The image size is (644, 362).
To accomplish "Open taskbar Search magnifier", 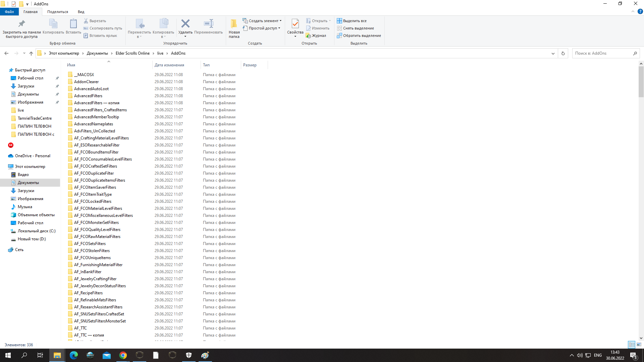I will click(24, 355).
